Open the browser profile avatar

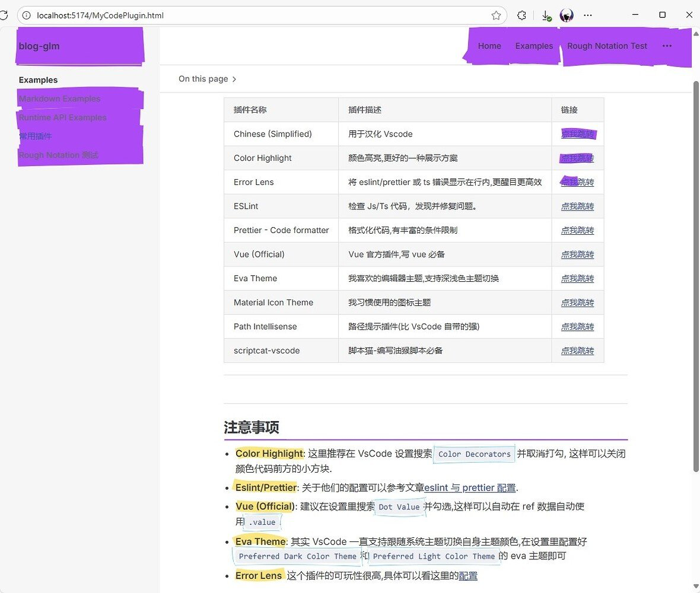coord(567,15)
